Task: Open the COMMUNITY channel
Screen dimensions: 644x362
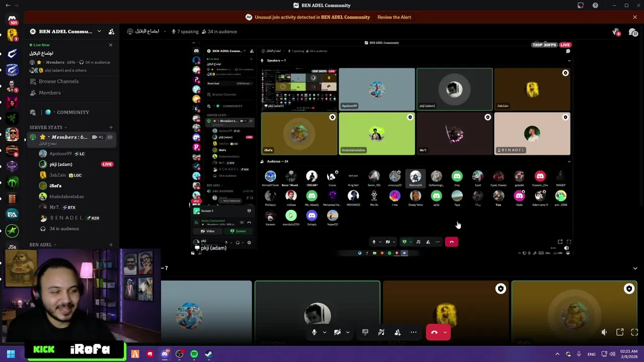Action: pos(72,112)
